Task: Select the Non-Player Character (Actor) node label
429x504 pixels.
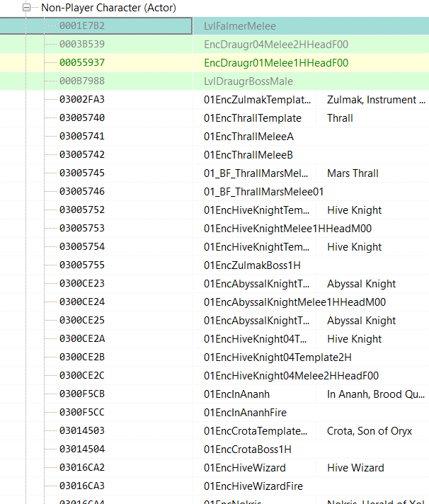Action: [108, 8]
